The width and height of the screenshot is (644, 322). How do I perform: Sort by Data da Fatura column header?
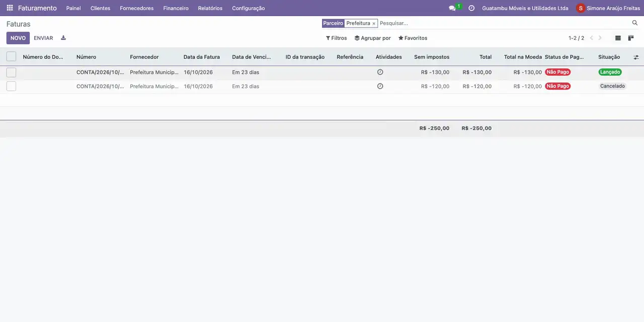click(x=202, y=57)
